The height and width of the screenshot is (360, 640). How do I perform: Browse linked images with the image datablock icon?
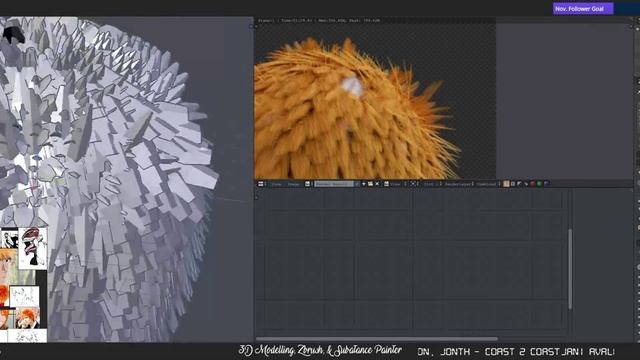(308, 184)
